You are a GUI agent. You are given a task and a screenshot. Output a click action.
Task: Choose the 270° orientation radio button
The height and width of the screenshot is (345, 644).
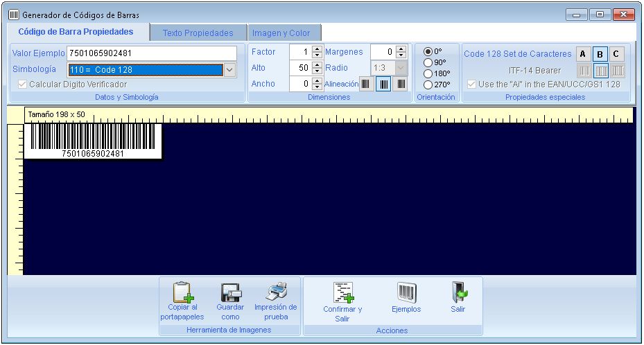tap(428, 85)
